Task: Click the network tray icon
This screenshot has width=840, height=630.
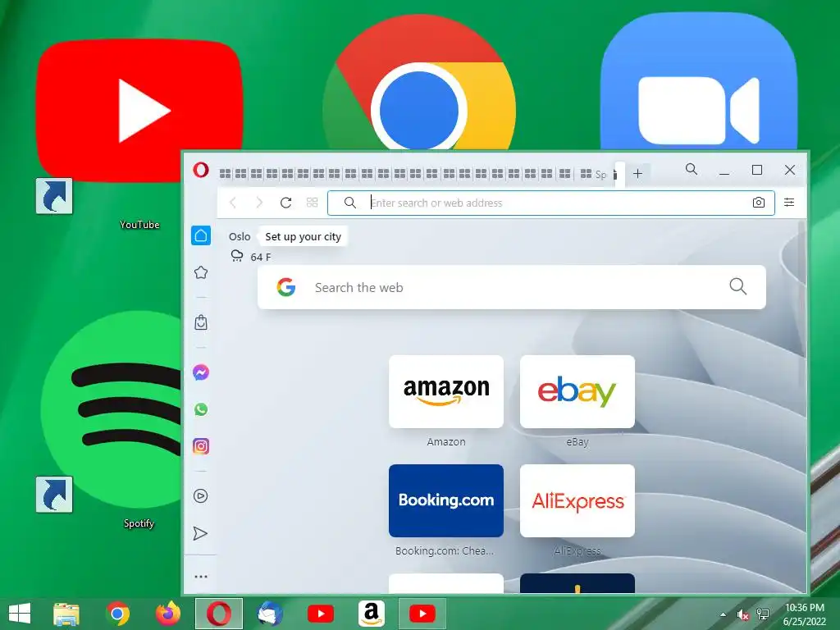Action: [763, 614]
